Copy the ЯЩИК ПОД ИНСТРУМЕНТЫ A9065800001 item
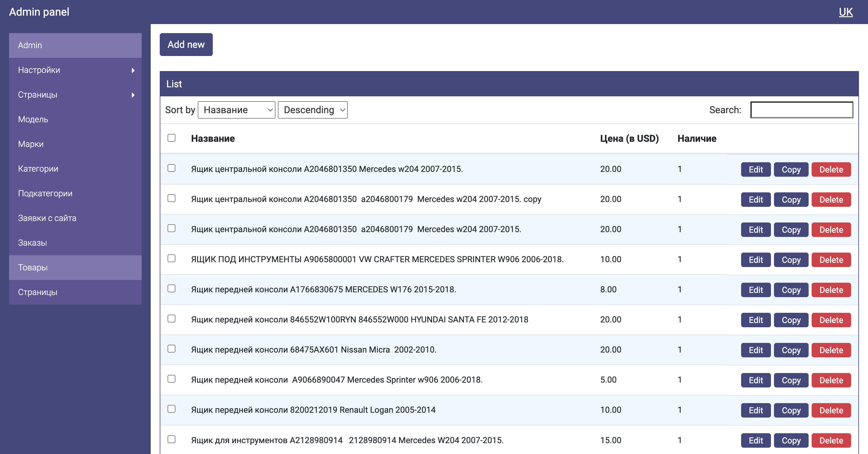868x454 pixels. pos(791,260)
